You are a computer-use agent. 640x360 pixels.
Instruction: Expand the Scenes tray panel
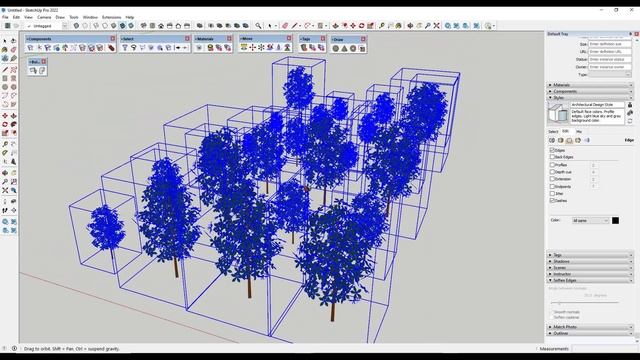coord(590,268)
